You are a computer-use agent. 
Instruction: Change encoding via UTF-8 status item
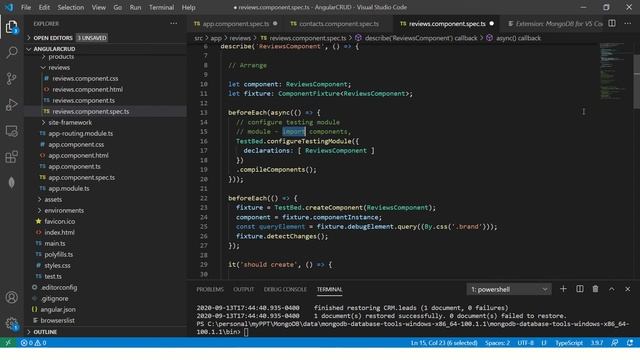tap(525, 343)
